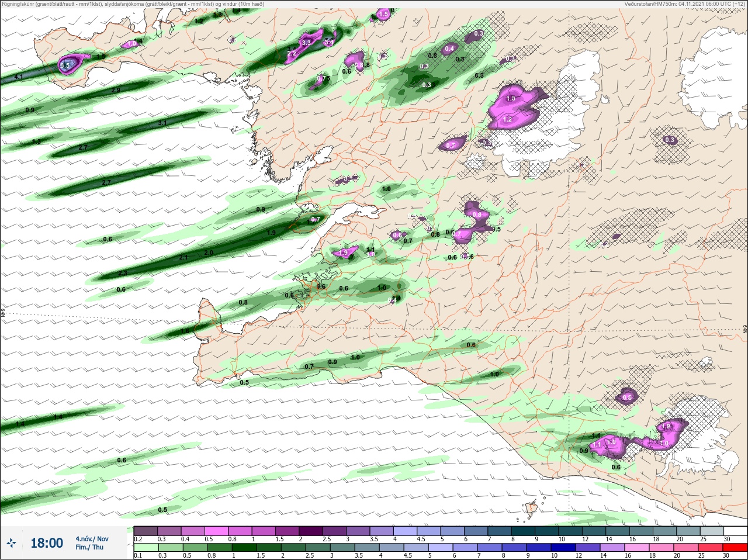The image size is (748, 560).
Task: Pick the dark green 1 swatch in lower legend
Action: click(244, 548)
